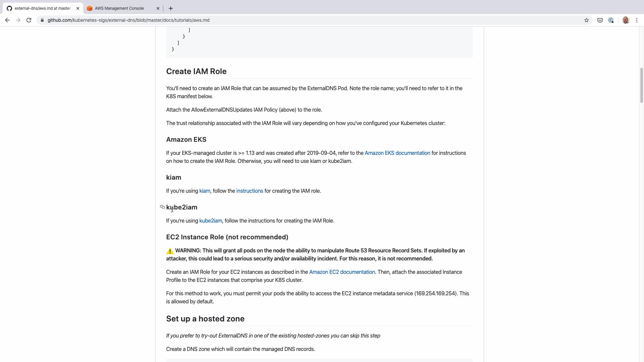
Task: Close the AWS Management Console tab
Action: pyautogui.click(x=158, y=8)
